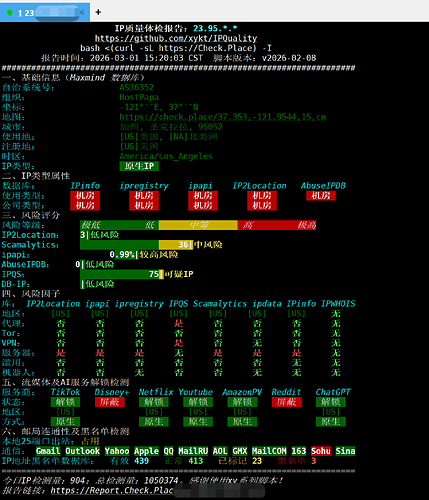429x500 pixels.
Task: Click the 正常 blacklist count 413
Action: (196, 461)
